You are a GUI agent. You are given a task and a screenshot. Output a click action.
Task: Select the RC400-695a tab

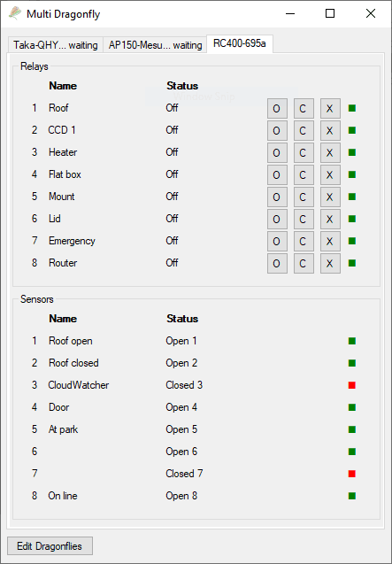click(240, 44)
